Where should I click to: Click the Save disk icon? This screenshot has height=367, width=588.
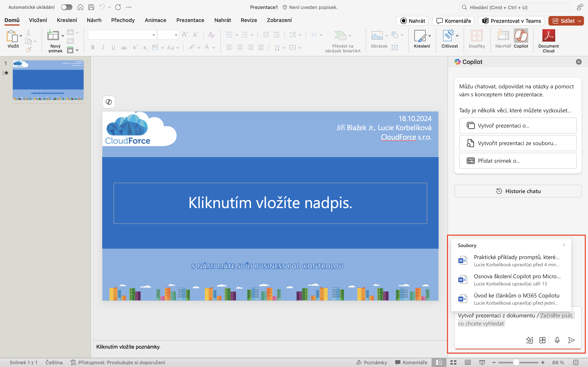click(91, 7)
